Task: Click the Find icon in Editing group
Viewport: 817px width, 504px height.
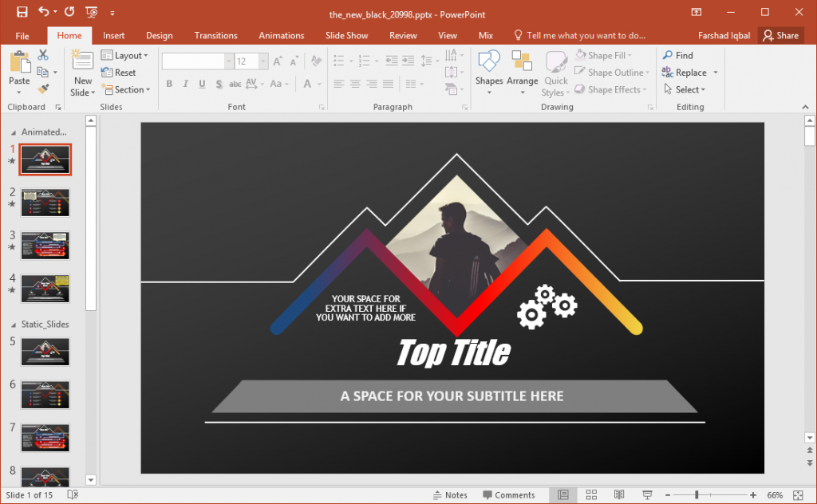Action: point(669,55)
